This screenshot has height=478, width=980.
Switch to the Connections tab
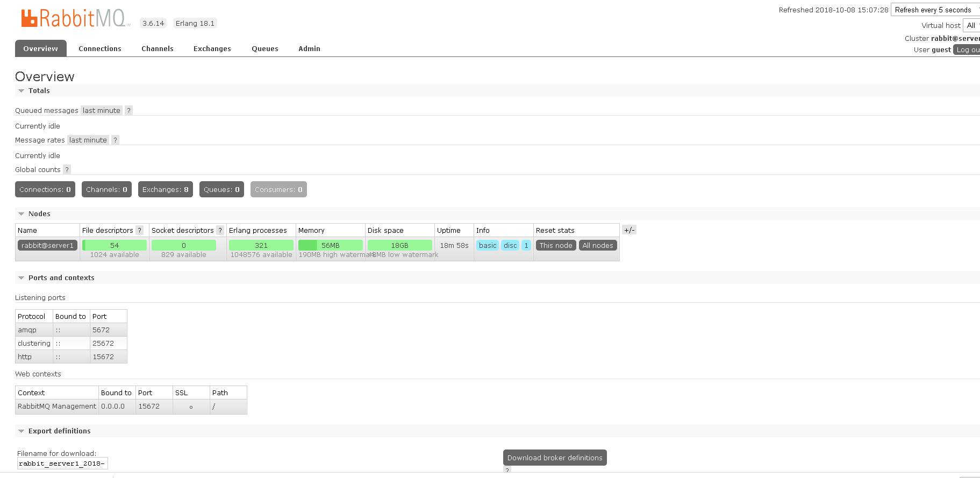[100, 48]
